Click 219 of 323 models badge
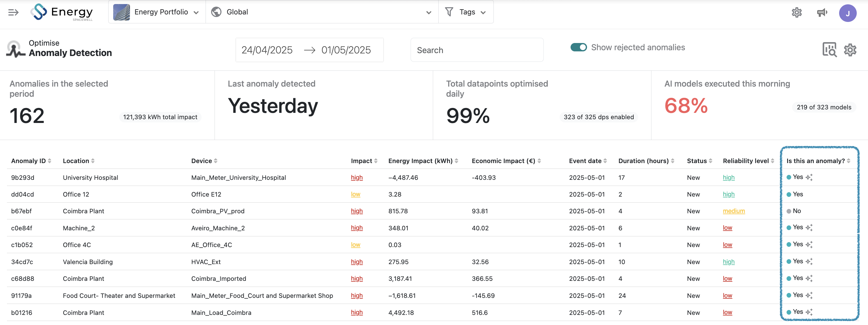The height and width of the screenshot is (325, 868). coord(824,107)
